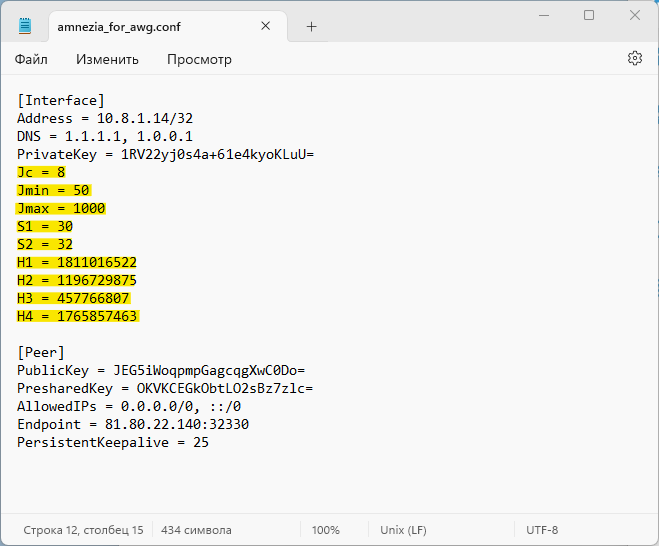
Task: Click the Unix (LF) line ending indicator
Action: pos(403,530)
